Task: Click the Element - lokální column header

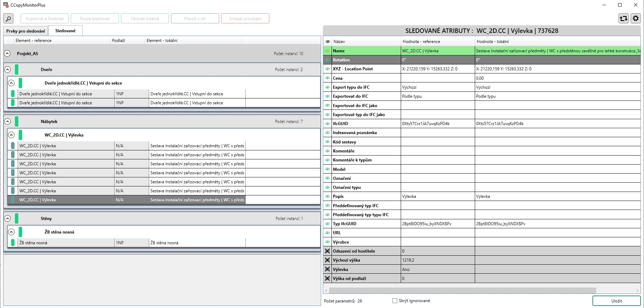Action: (x=193, y=41)
